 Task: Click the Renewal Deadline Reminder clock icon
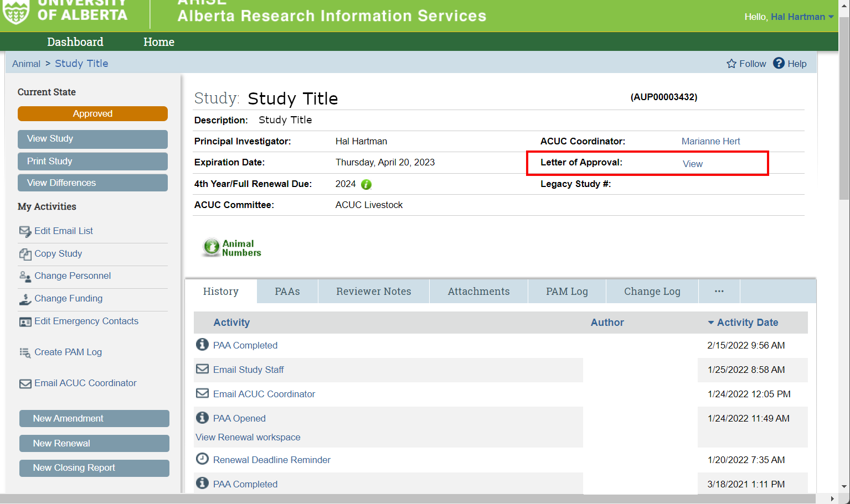[203, 459]
